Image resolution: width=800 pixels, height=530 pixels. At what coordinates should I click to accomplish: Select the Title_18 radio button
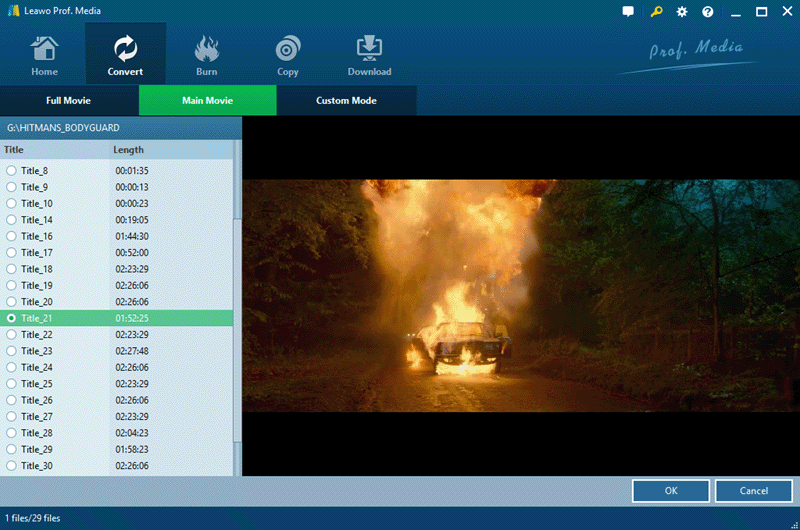11,269
